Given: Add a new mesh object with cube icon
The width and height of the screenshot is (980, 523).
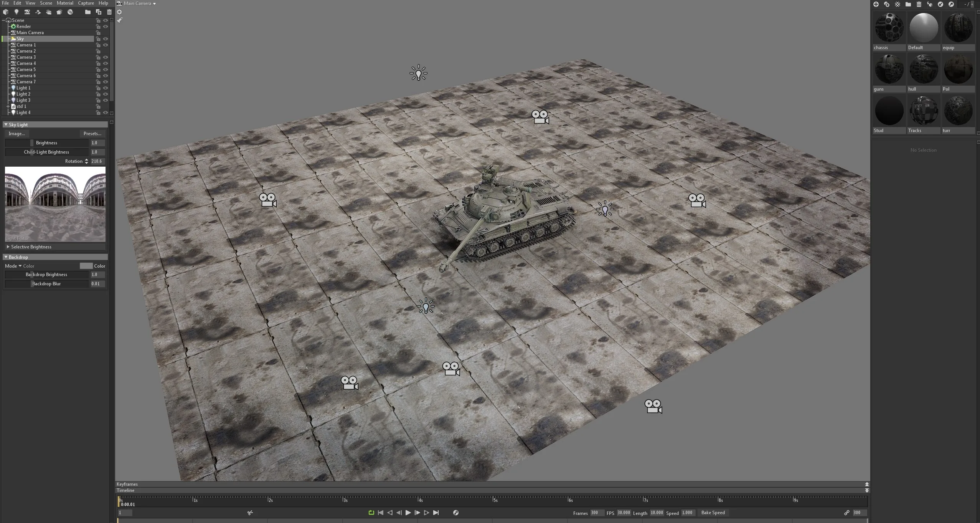Looking at the screenshot, I should [6, 12].
